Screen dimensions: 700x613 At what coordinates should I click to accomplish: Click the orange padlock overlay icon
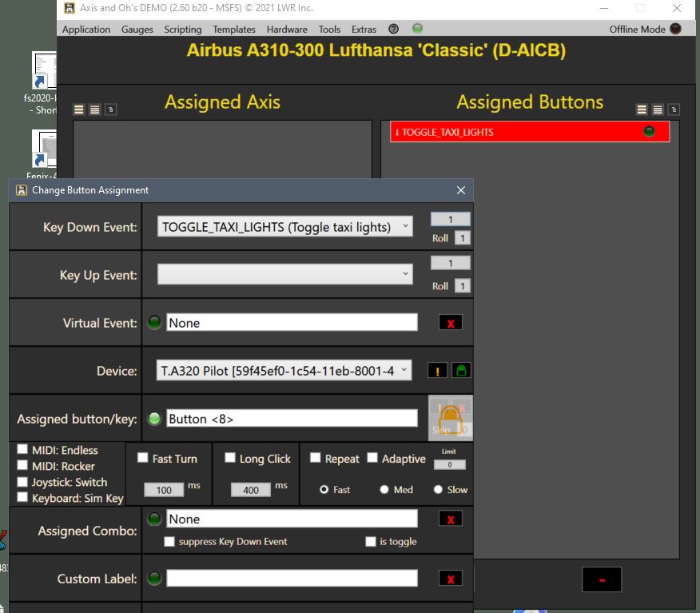(x=451, y=419)
